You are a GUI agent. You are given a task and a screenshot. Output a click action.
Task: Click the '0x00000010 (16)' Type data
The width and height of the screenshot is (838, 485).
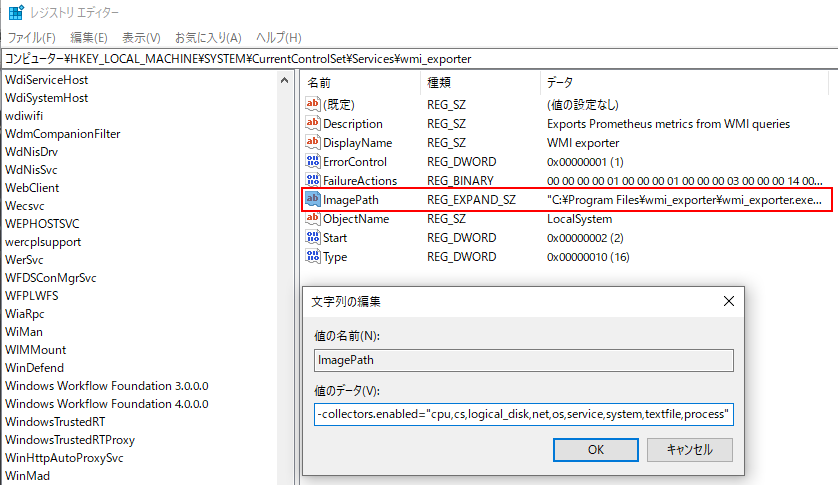[x=588, y=257]
